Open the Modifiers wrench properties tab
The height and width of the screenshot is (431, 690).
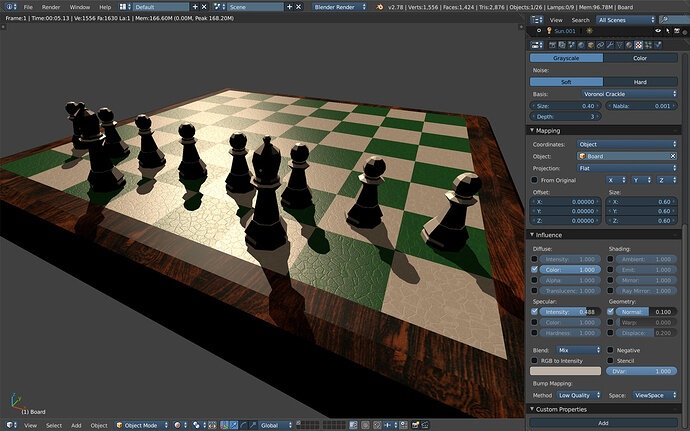click(x=609, y=44)
